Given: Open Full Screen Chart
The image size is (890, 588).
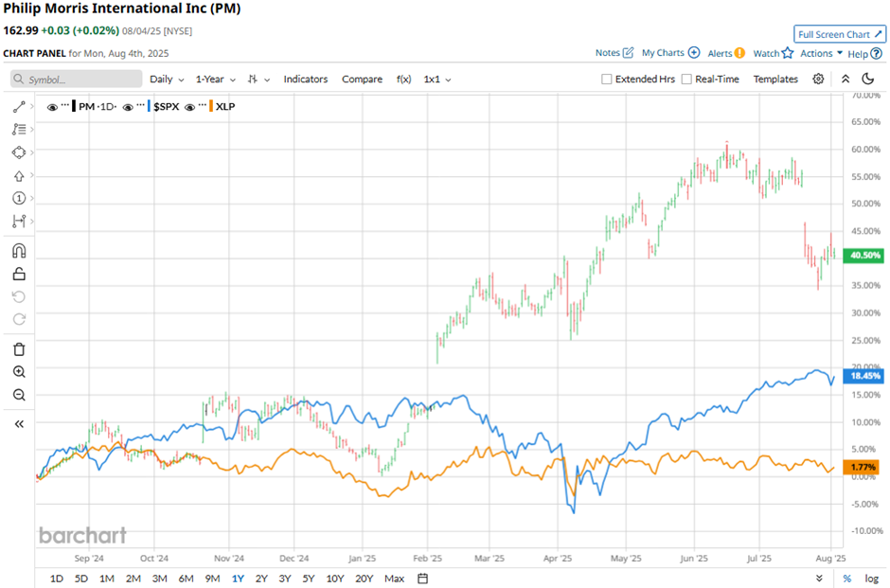Looking at the screenshot, I should coord(840,34).
